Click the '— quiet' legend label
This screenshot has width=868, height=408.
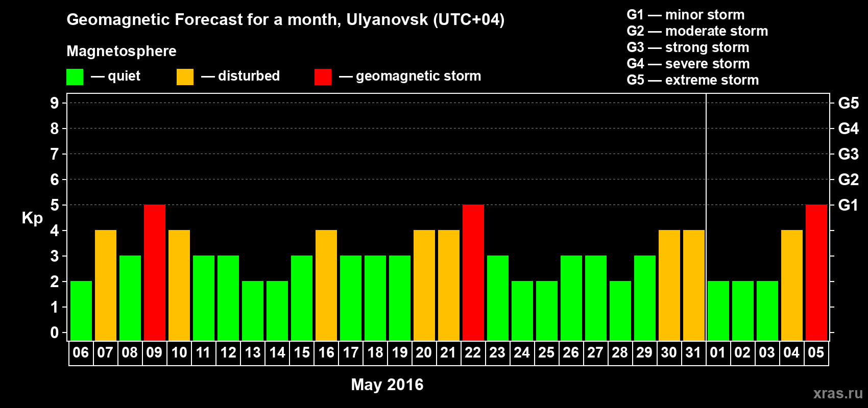(x=115, y=76)
